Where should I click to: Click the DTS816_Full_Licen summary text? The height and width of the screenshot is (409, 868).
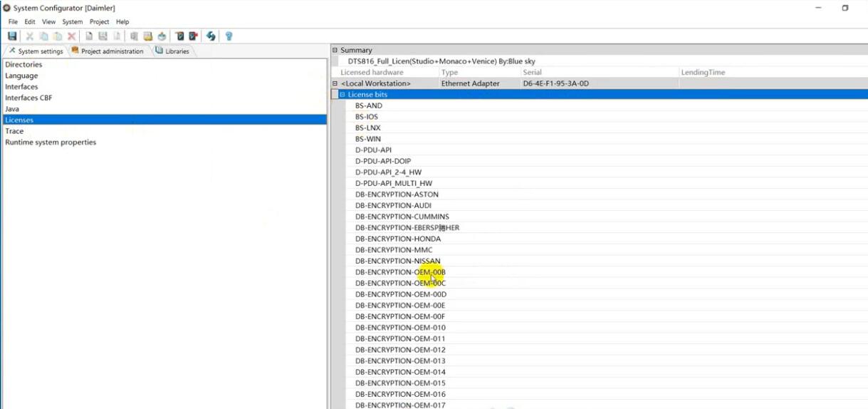click(441, 61)
